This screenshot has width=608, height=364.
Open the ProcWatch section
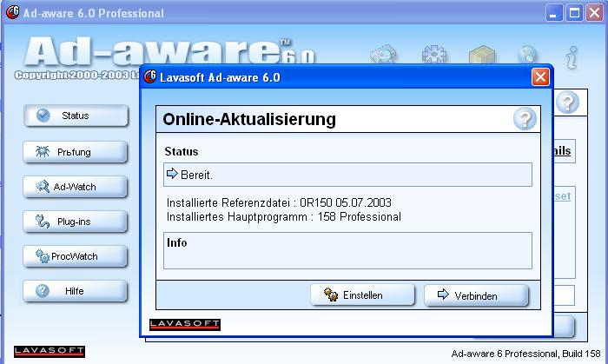pos(76,256)
